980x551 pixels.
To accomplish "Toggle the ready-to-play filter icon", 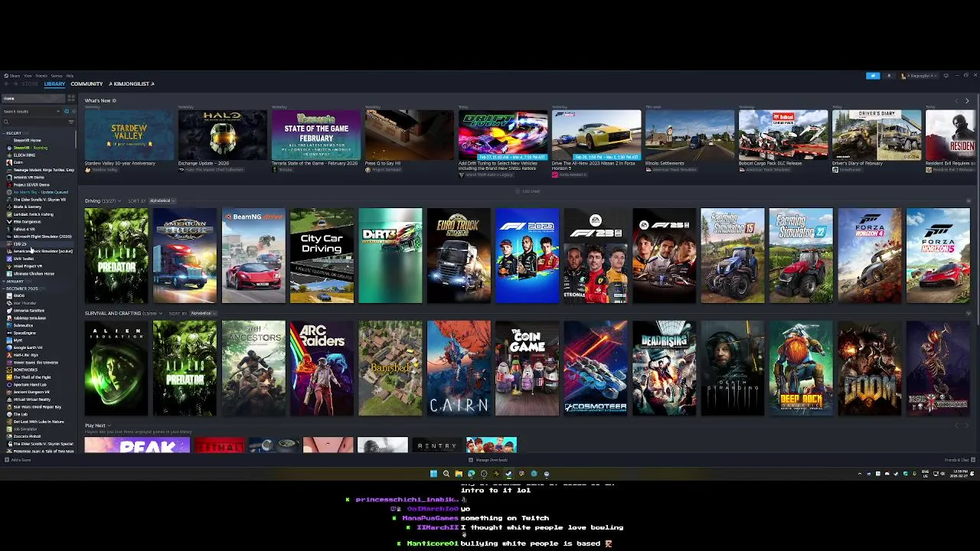I will 73,112.
